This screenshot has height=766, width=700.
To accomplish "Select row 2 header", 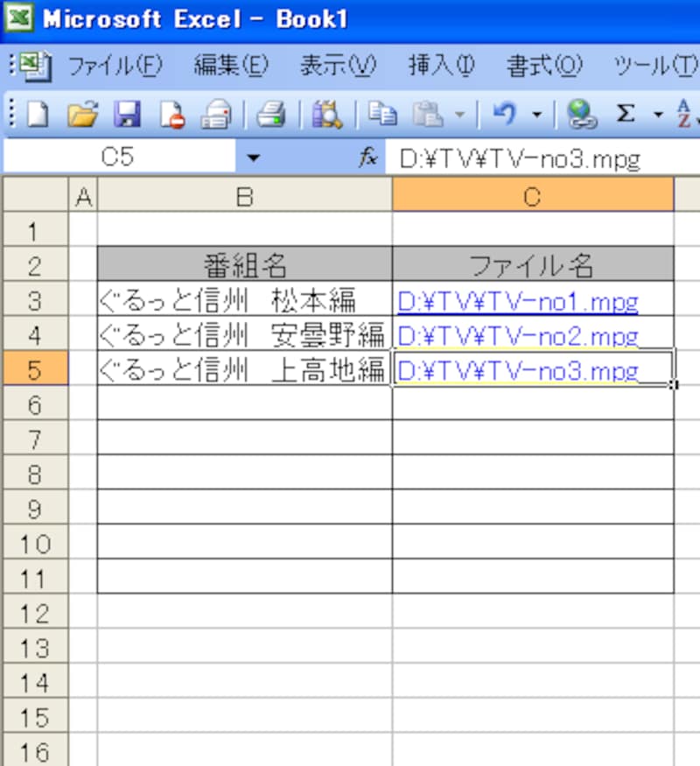I will point(36,264).
